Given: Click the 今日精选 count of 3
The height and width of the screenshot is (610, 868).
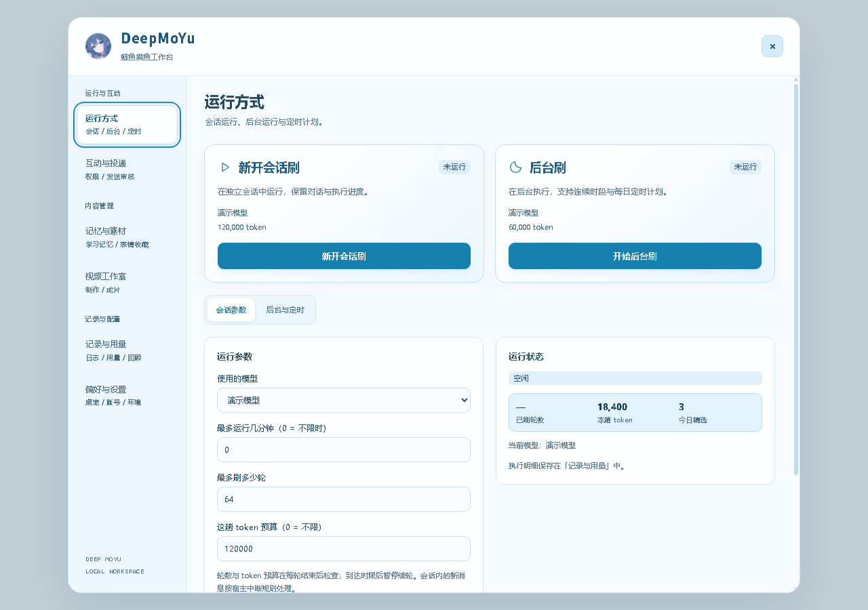Looking at the screenshot, I should [682, 407].
